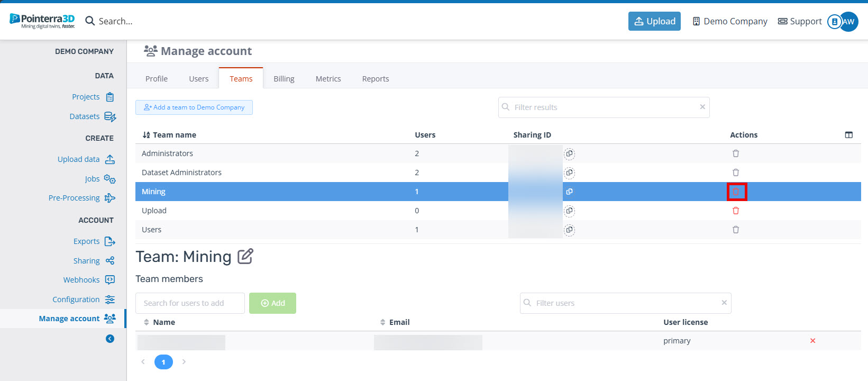Select the Upload team row

[x=498, y=211]
